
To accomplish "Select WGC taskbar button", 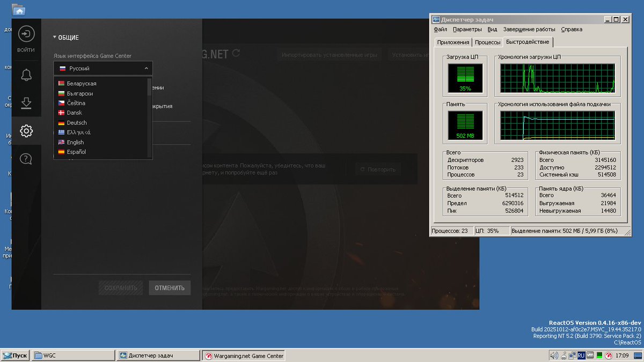I will pyautogui.click(x=74, y=355).
